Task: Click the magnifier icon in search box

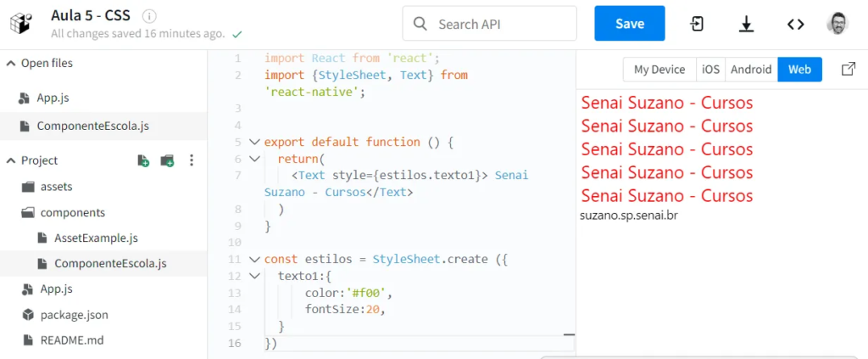Action: point(420,24)
